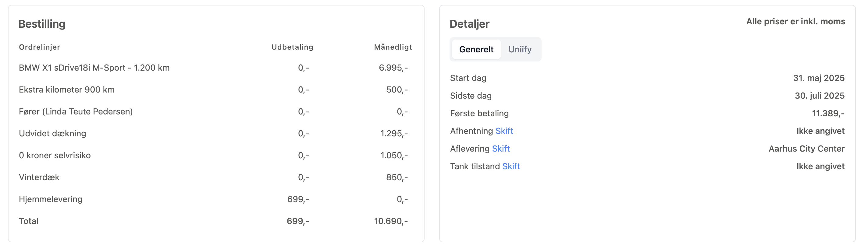Click the Start dag value 31. maj 2025
Viewport: 868px width, 249px height.
click(818, 78)
